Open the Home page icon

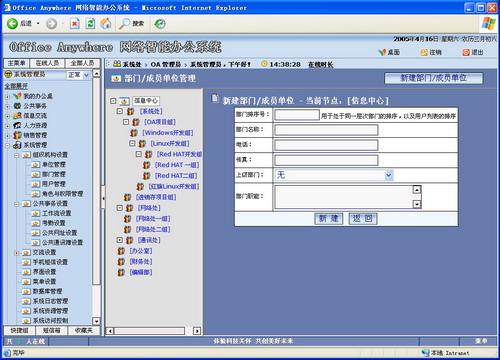106,24
